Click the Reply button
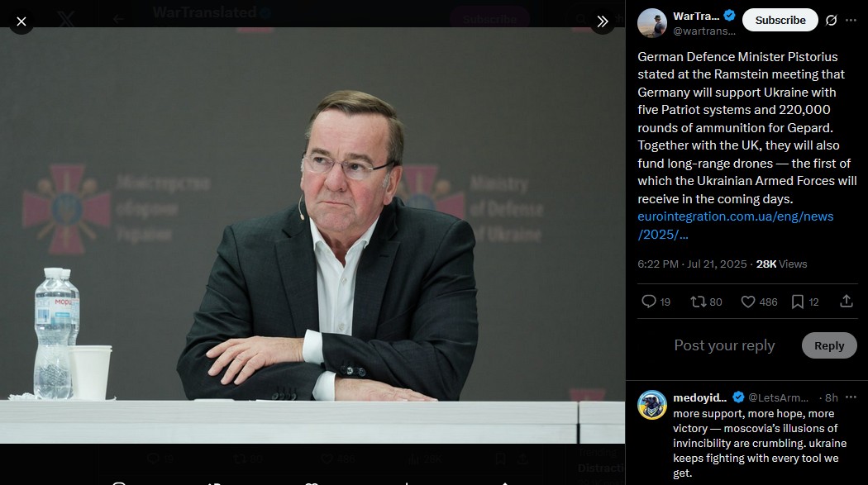Viewport: 868px width, 485px height. (828, 345)
